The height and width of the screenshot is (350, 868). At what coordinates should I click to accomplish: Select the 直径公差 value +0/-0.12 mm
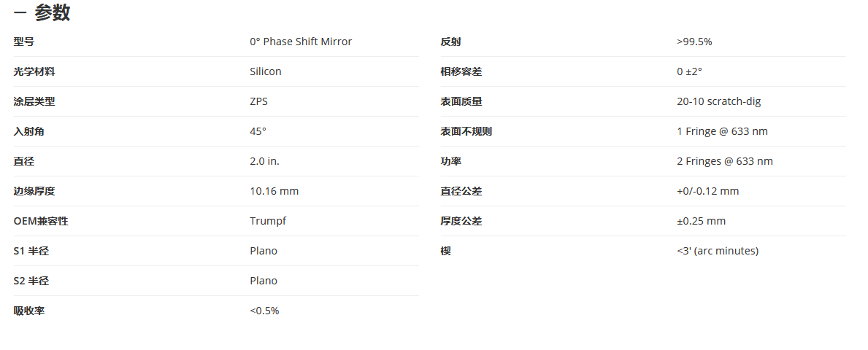(707, 191)
